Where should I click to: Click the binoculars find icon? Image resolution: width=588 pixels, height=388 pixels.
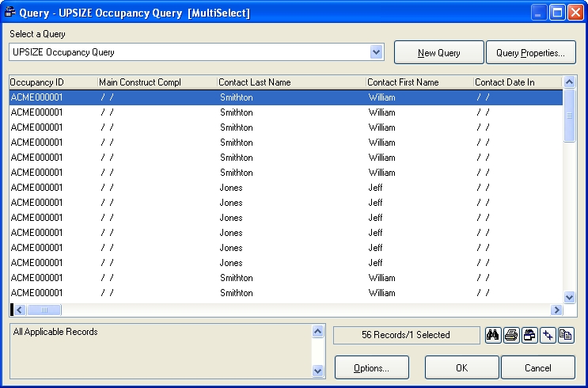[x=493, y=335]
